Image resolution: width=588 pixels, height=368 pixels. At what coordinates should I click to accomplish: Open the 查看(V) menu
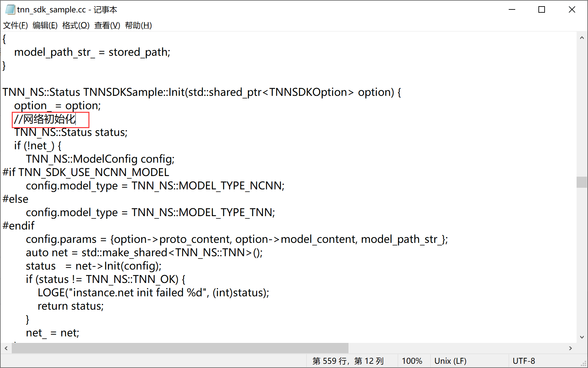click(x=107, y=25)
